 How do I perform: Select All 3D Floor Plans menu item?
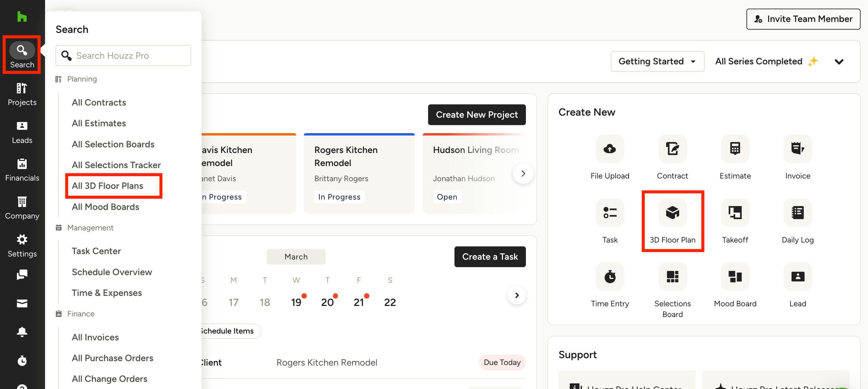point(108,186)
